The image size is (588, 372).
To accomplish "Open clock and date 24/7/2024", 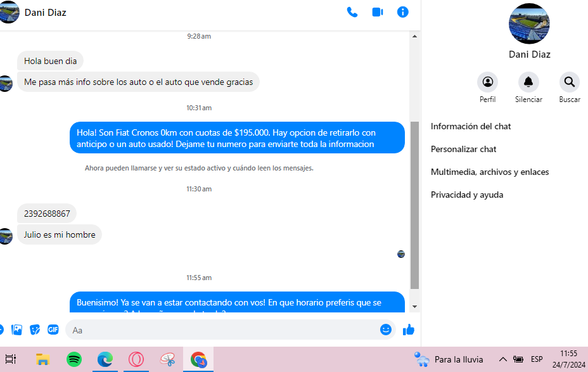I will tap(568, 359).
